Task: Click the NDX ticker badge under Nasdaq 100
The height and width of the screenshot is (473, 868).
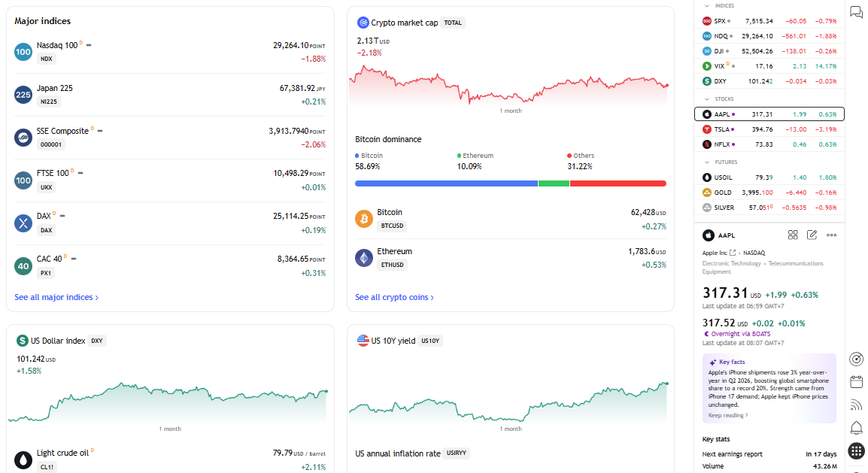Action: 47,59
